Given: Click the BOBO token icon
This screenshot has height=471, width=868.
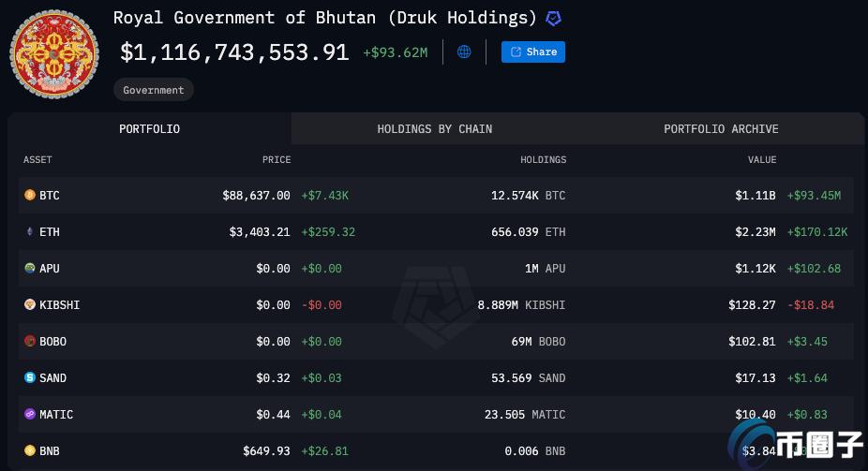Looking at the screenshot, I should click(x=30, y=341).
